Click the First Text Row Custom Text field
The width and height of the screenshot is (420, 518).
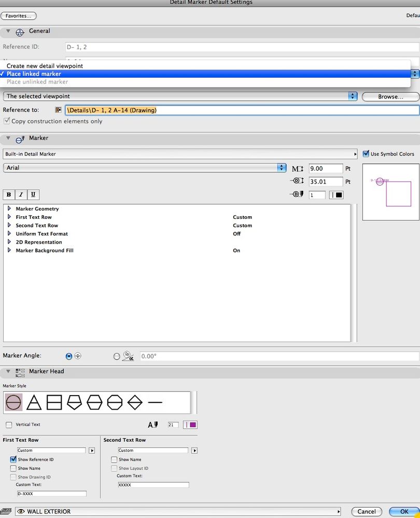(x=51, y=494)
